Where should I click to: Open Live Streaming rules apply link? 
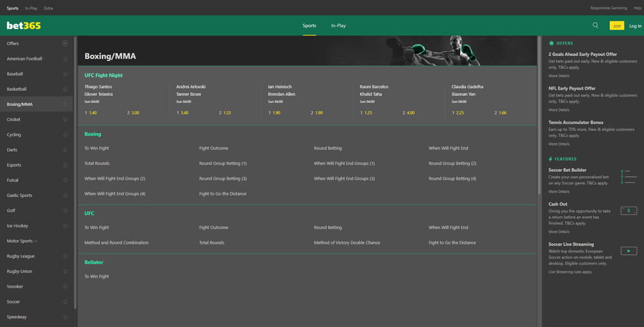pos(570,272)
